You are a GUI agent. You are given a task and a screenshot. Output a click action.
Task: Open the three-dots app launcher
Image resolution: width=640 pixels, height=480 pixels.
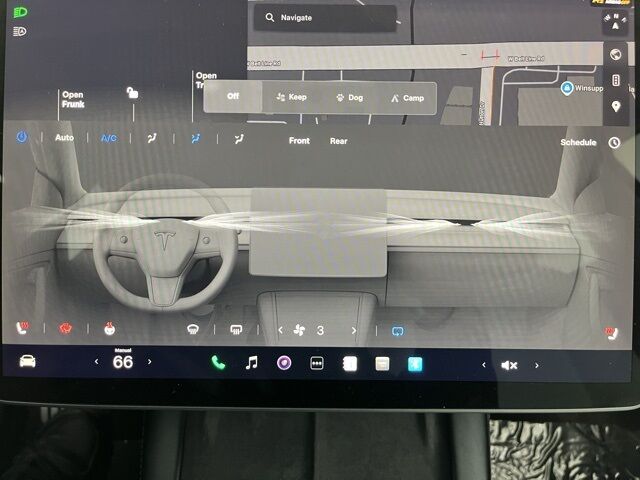pyautogui.click(x=317, y=363)
